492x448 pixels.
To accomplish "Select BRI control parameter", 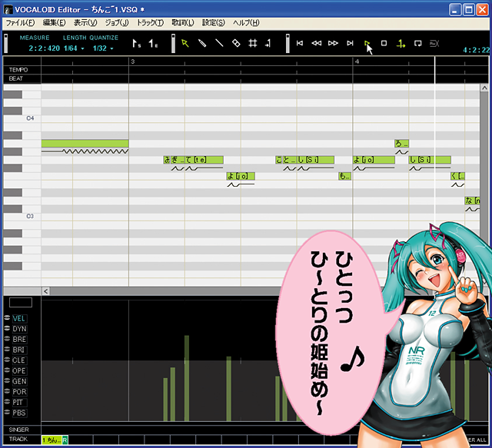I will point(19,350).
